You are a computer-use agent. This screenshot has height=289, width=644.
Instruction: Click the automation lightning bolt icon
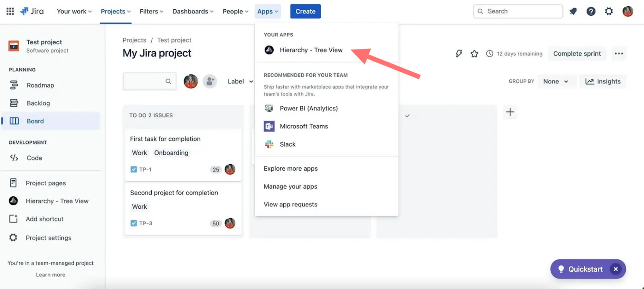coord(459,54)
